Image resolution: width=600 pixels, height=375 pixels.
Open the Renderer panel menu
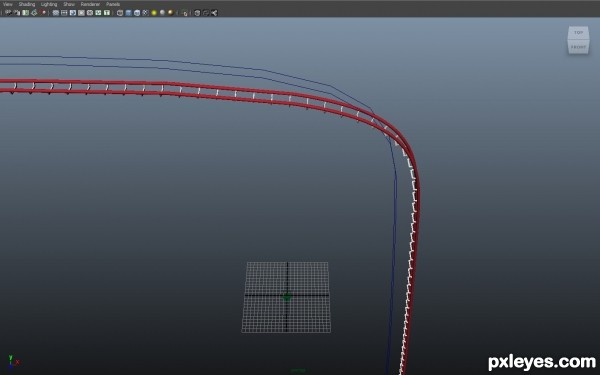coord(90,4)
